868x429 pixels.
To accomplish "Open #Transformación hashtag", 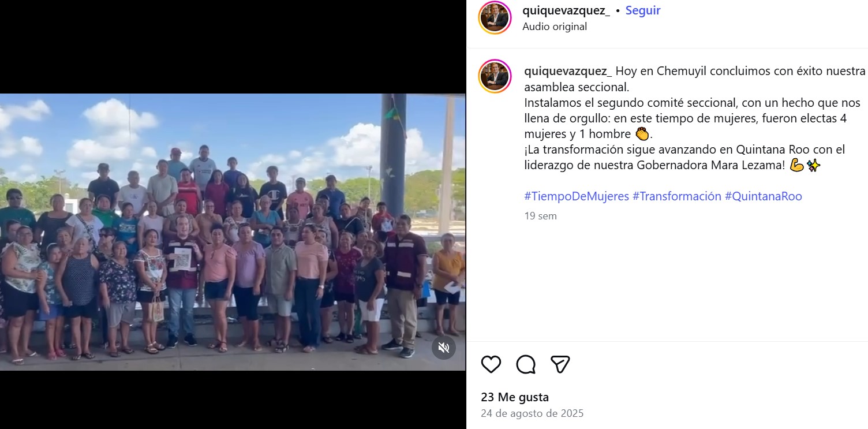I will [677, 196].
